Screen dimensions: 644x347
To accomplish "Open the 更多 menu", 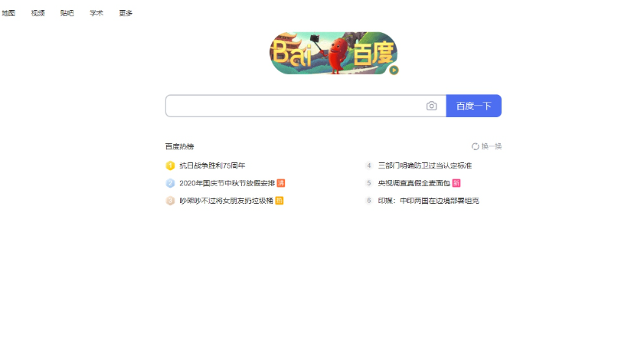I will pyautogui.click(x=126, y=13).
